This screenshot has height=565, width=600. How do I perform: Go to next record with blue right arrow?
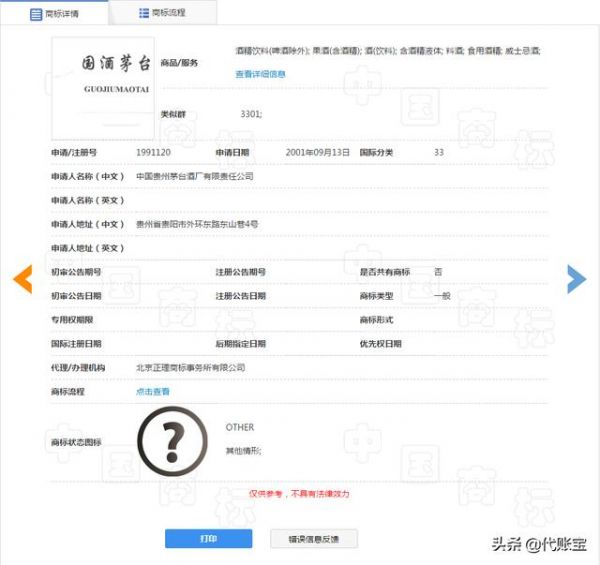(576, 279)
